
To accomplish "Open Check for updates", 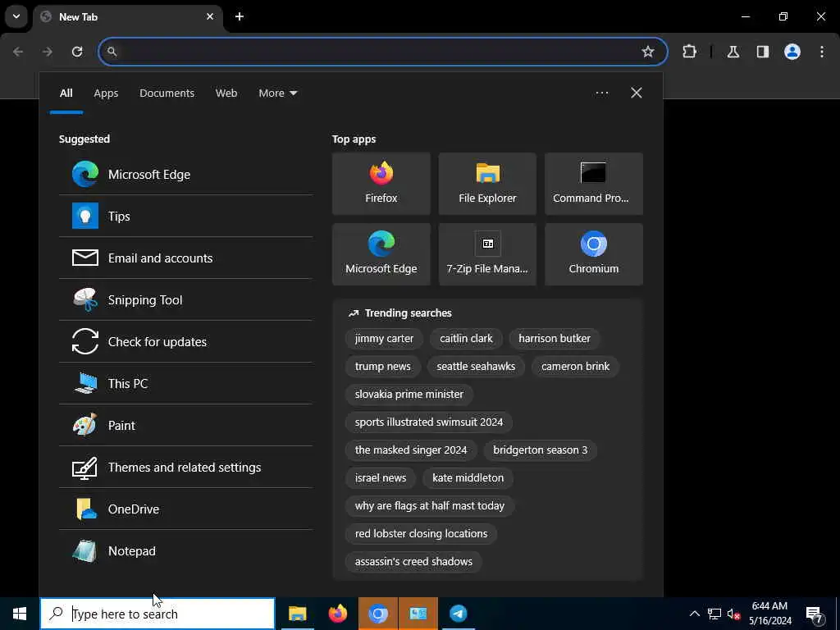I will click(x=185, y=341).
